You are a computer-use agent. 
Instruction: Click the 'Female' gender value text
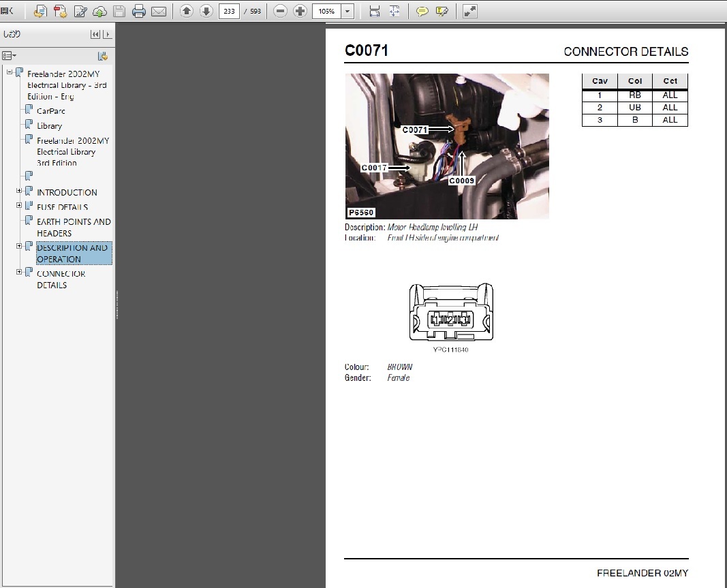point(399,378)
